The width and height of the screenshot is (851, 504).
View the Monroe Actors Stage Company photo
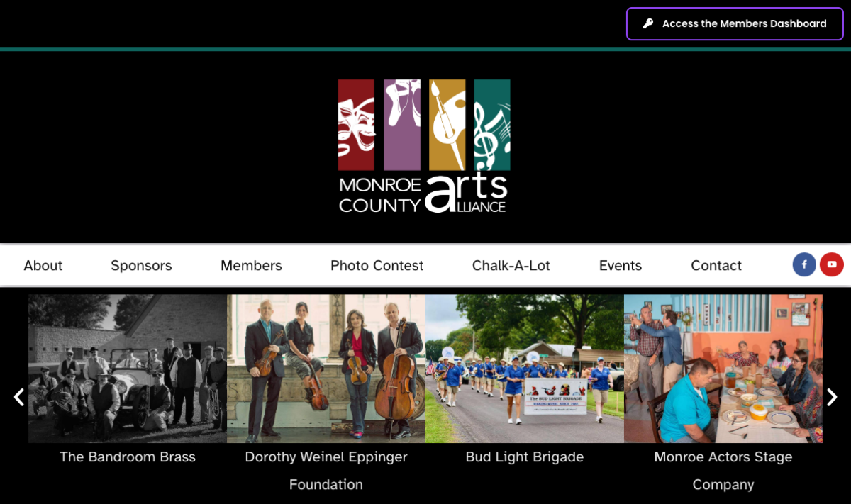(x=723, y=369)
